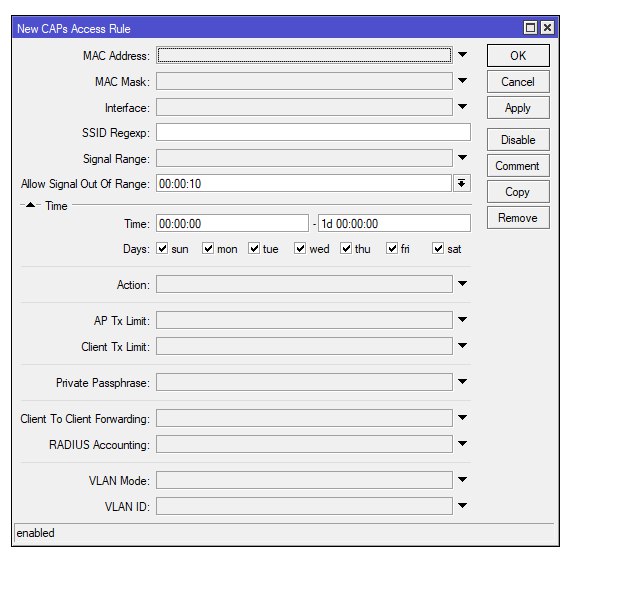Expand the MAC Address field arrow
Screen dimensions: 630x592
pyautogui.click(x=462, y=54)
